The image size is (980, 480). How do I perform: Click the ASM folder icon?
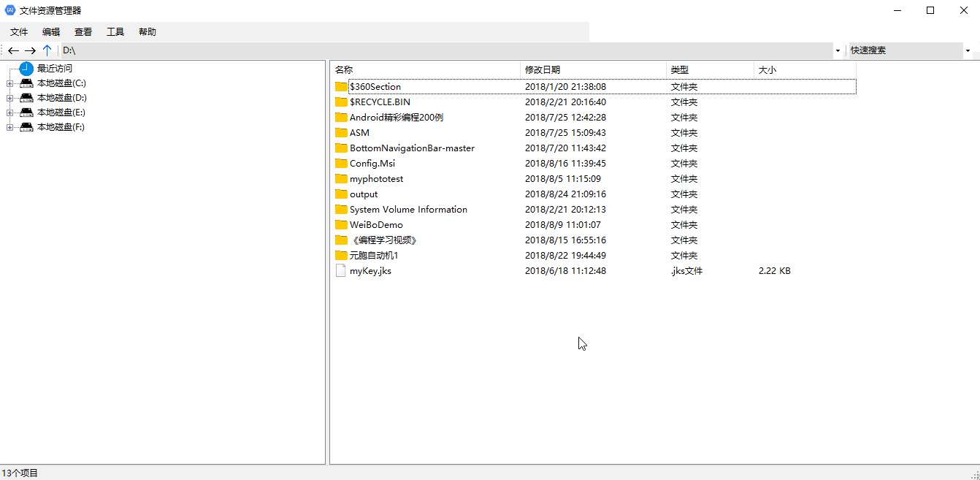tap(341, 133)
